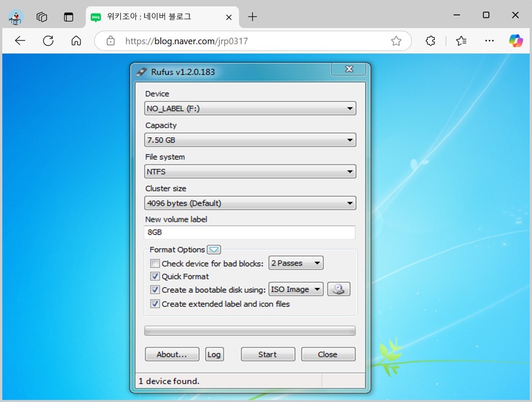The width and height of the screenshot is (532, 402).
Task: Open the browser settings and more menu
Action: point(489,41)
